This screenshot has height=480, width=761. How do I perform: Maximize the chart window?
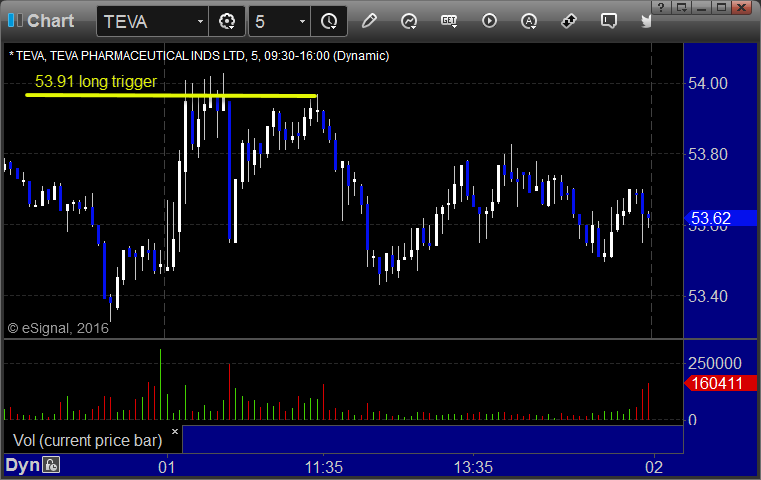click(x=722, y=7)
